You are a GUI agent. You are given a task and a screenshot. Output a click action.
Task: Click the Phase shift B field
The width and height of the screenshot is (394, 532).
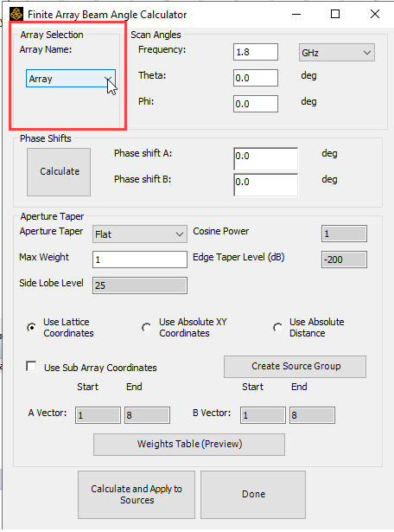tap(265, 184)
